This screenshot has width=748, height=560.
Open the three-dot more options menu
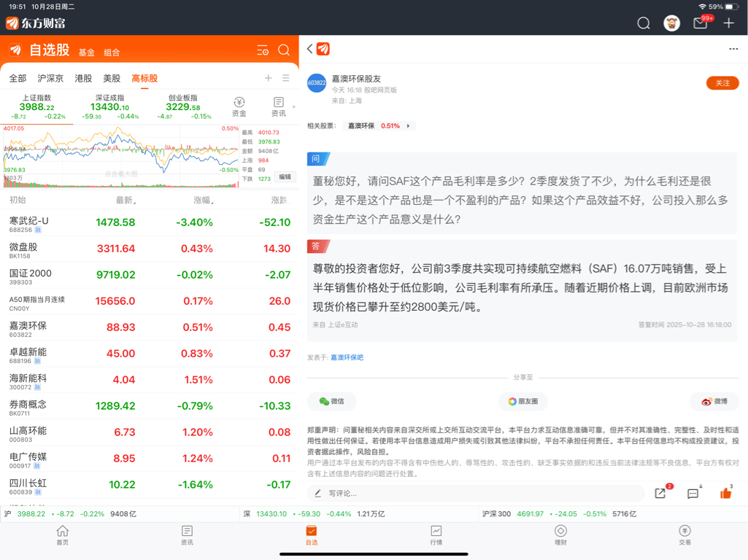(x=733, y=49)
